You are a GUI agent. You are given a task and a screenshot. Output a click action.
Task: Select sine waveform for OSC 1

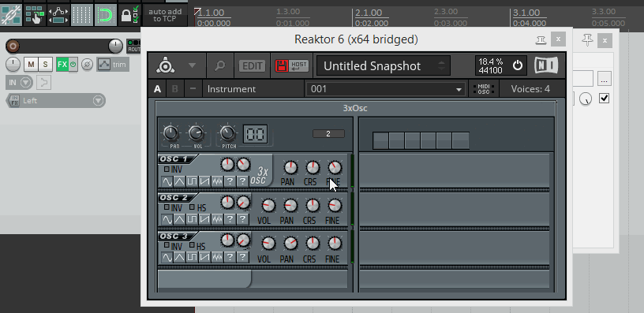point(167,181)
